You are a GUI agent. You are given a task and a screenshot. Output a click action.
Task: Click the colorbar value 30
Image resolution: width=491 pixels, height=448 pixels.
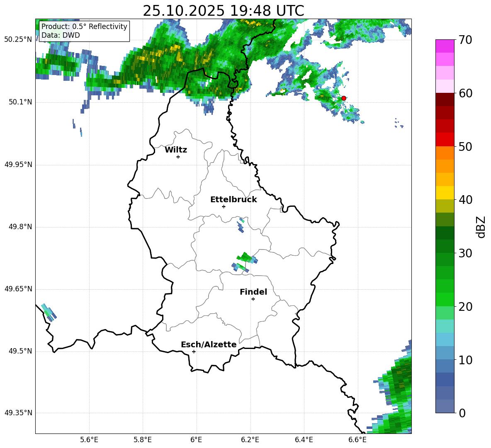[465, 253]
